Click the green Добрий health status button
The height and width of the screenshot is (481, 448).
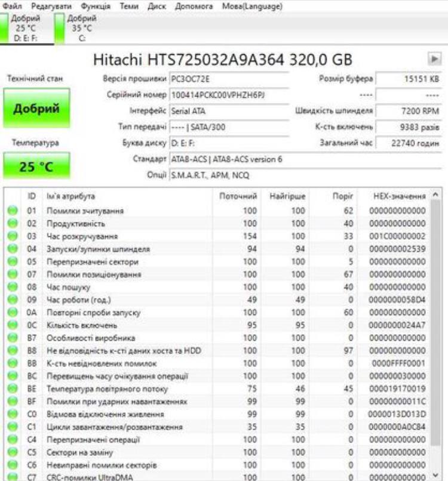tap(36, 108)
